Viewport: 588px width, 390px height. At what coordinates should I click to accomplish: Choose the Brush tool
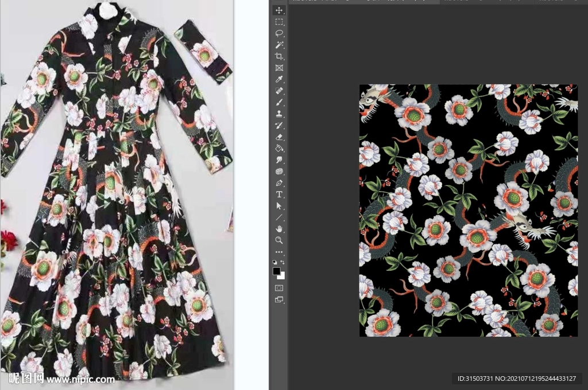tap(279, 102)
